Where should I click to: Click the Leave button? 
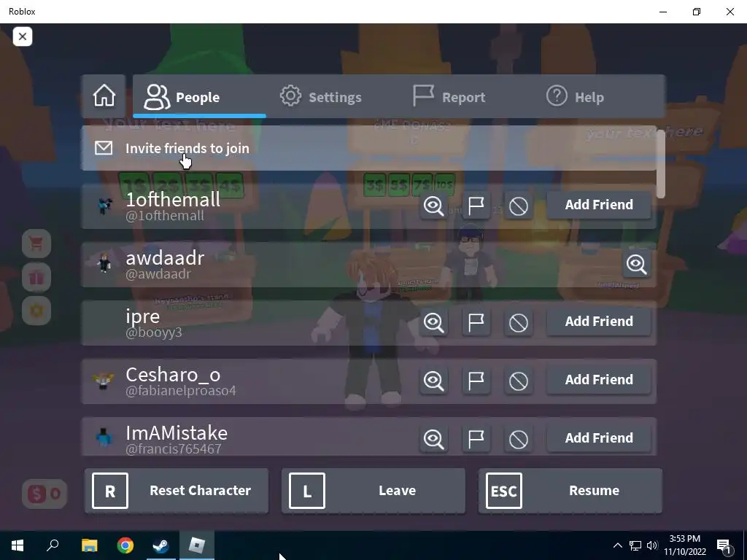pos(373,491)
